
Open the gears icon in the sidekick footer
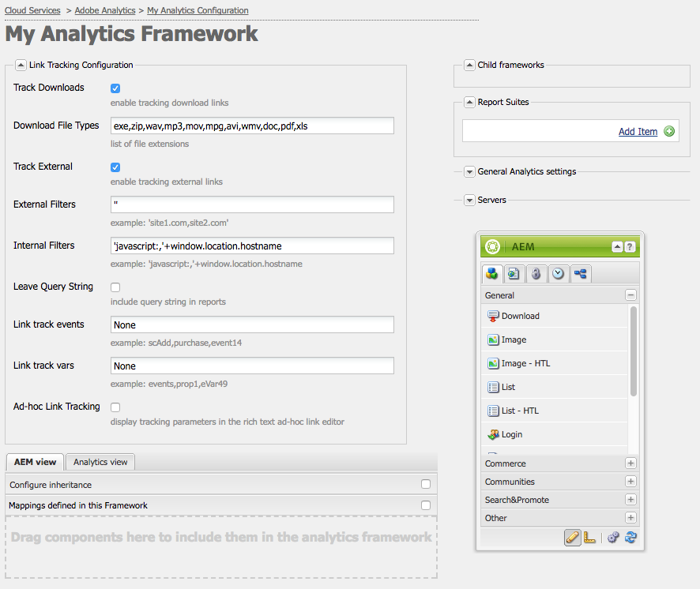tap(613, 538)
